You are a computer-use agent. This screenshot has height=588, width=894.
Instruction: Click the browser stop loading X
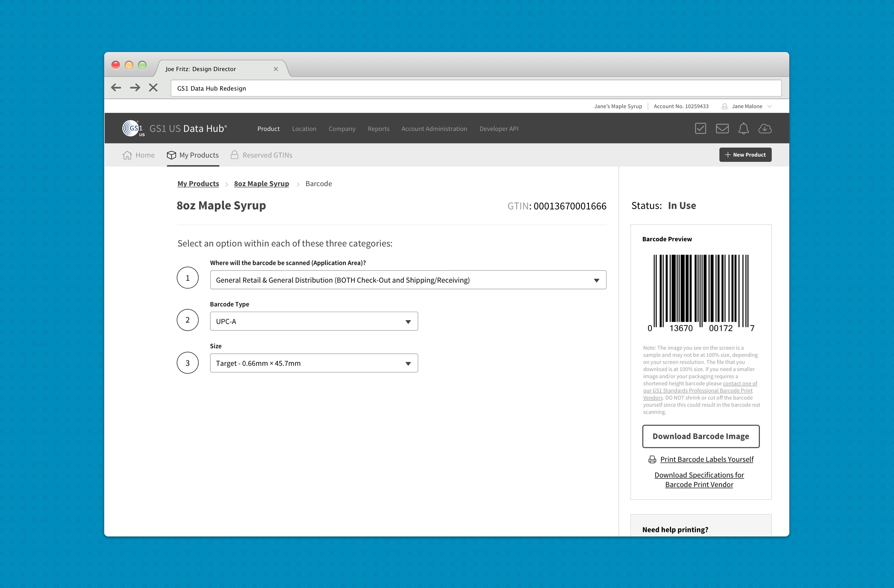(x=153, y=88)
